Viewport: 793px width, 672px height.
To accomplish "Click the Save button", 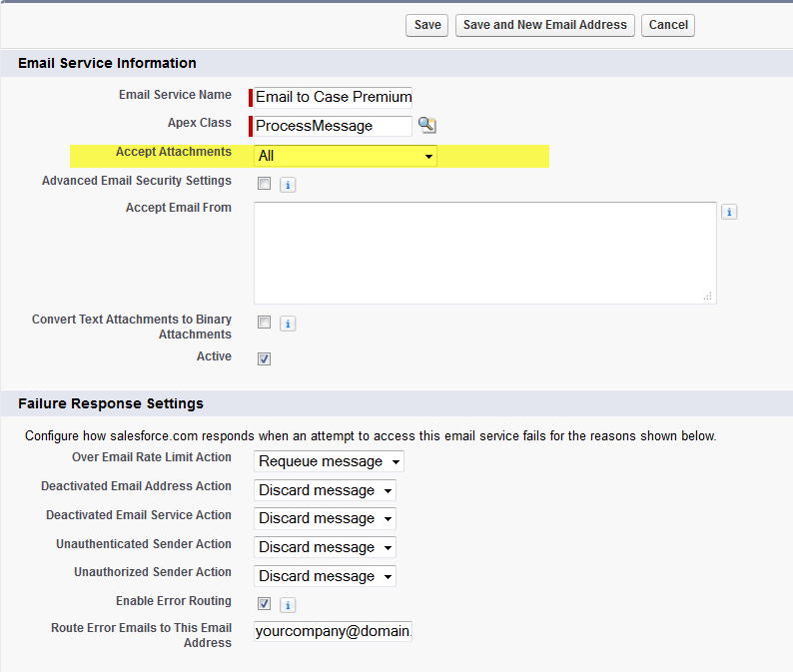I will (x=426, y=25).
